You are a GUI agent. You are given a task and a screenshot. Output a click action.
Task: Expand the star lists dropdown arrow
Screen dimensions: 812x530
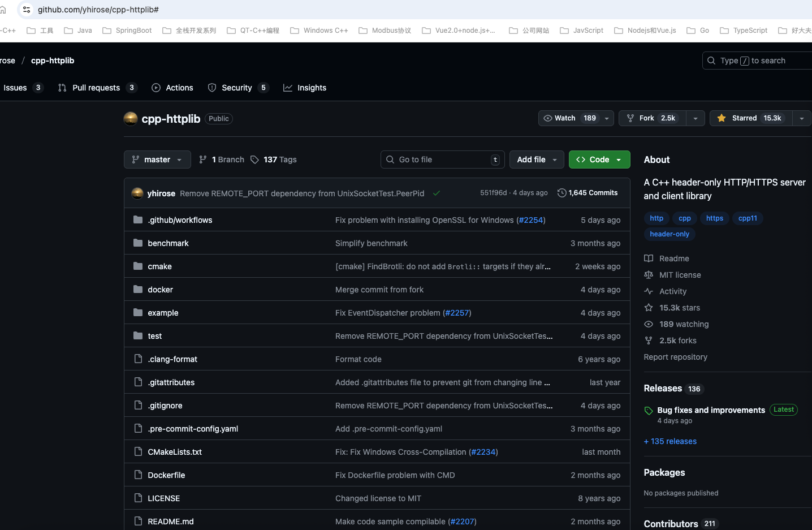pyautogui.click(x=802, y=118)
